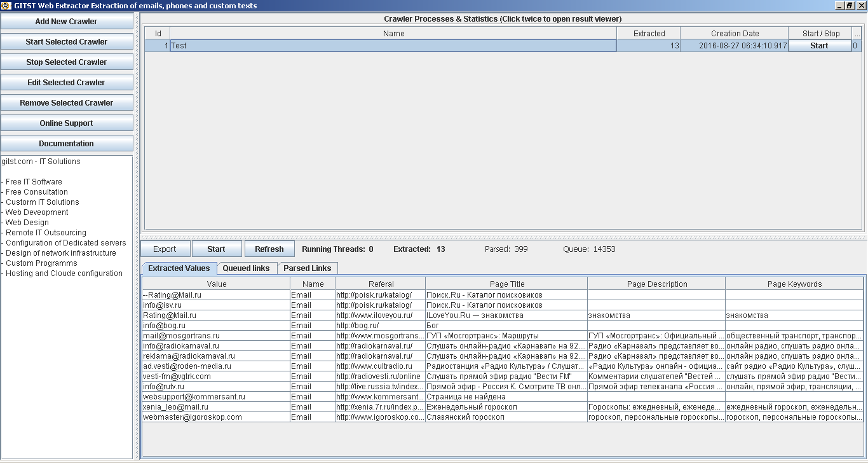Image resolution: width=868 pixels, height=463 pixels.
Task: Open Online Support
Action: tap(67, 123)
